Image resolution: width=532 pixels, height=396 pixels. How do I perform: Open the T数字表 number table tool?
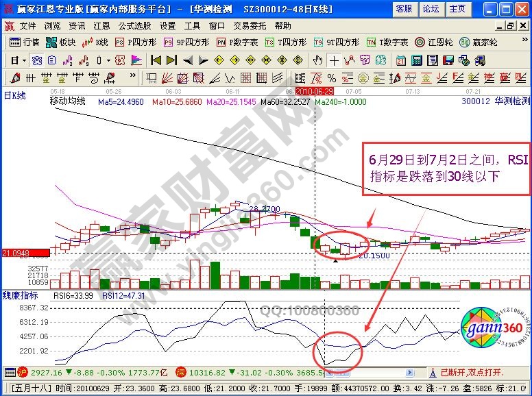click(x=387, y=42)
